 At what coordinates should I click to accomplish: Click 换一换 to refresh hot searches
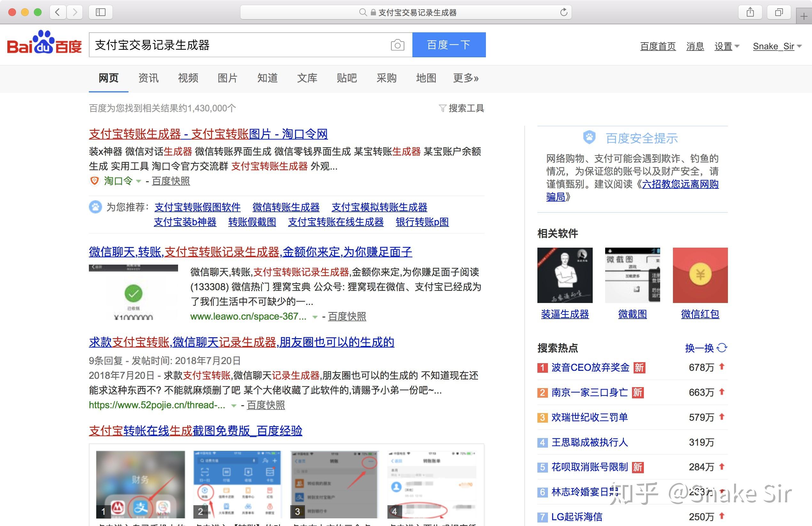click(699, 348)
